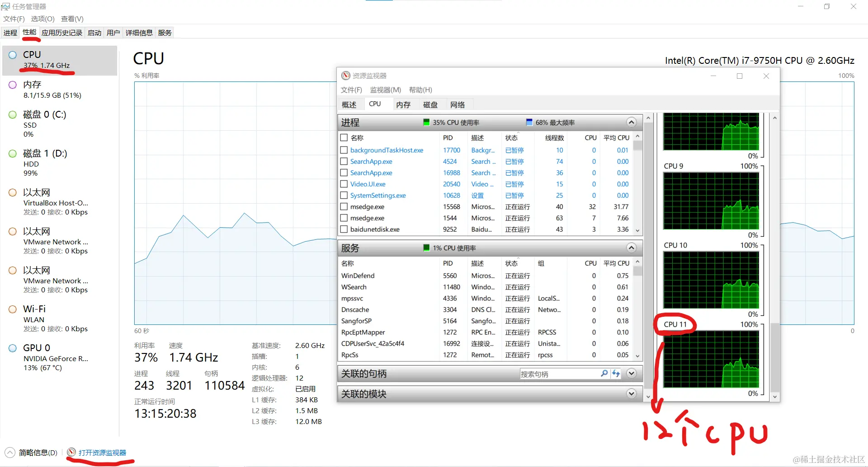
Task: Open the 监视器(M) menu in Resource Monitor
Action: (385, 90)
